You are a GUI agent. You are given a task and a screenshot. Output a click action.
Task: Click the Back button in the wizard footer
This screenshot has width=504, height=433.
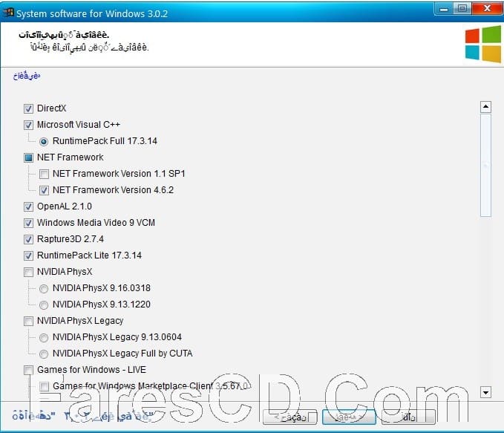[290, 417]
